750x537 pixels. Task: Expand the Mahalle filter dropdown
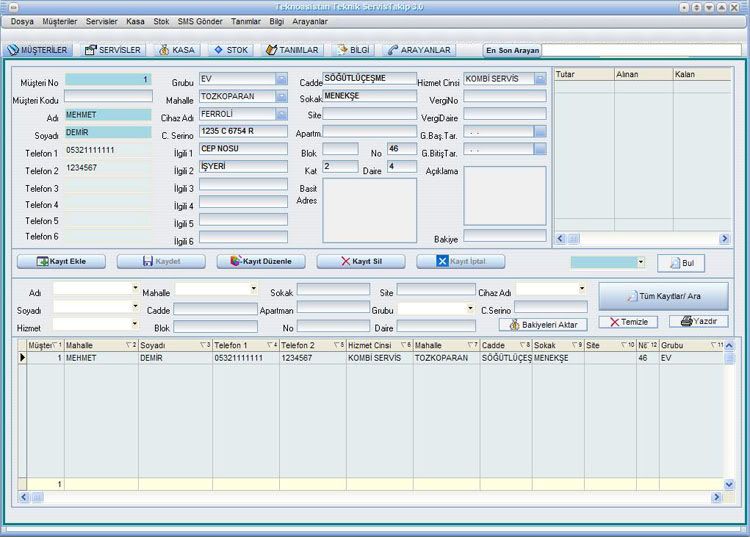click(x=254, y=288)
